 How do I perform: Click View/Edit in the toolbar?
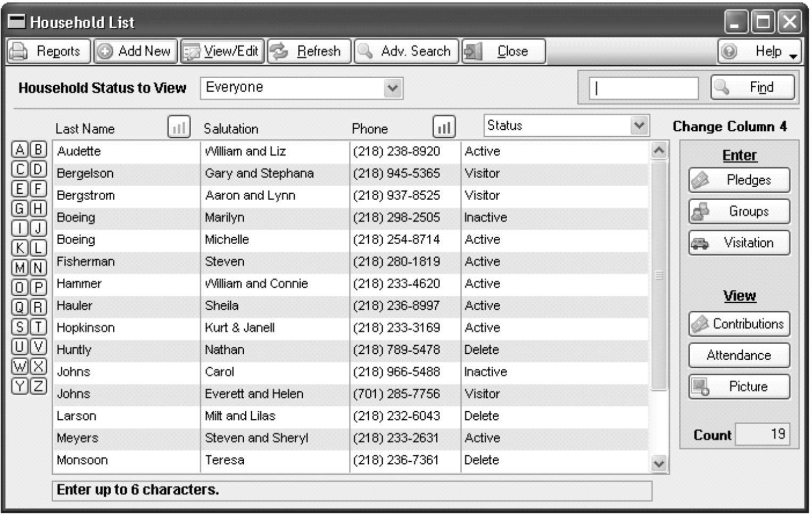click(222, 52)
